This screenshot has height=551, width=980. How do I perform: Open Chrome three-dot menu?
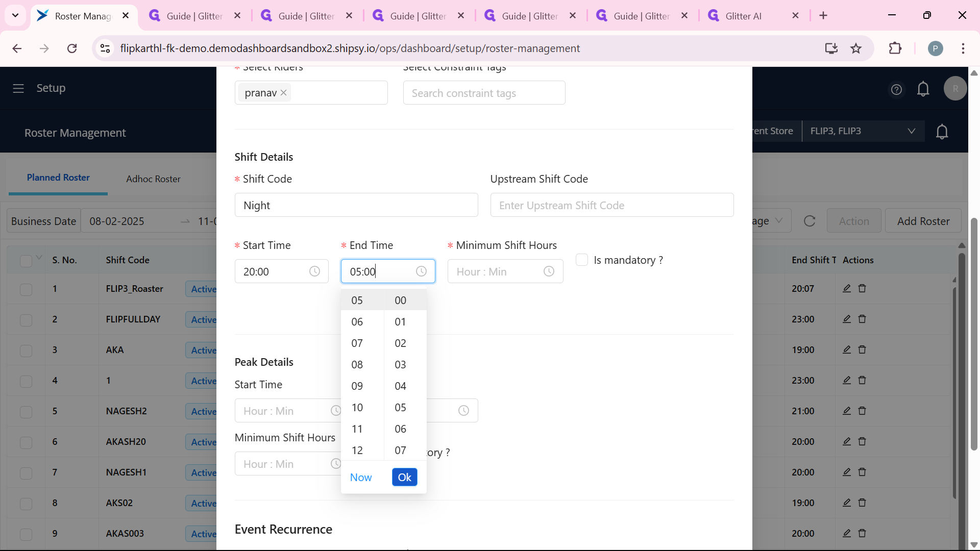pyautogui.click(x=963, y=48)
